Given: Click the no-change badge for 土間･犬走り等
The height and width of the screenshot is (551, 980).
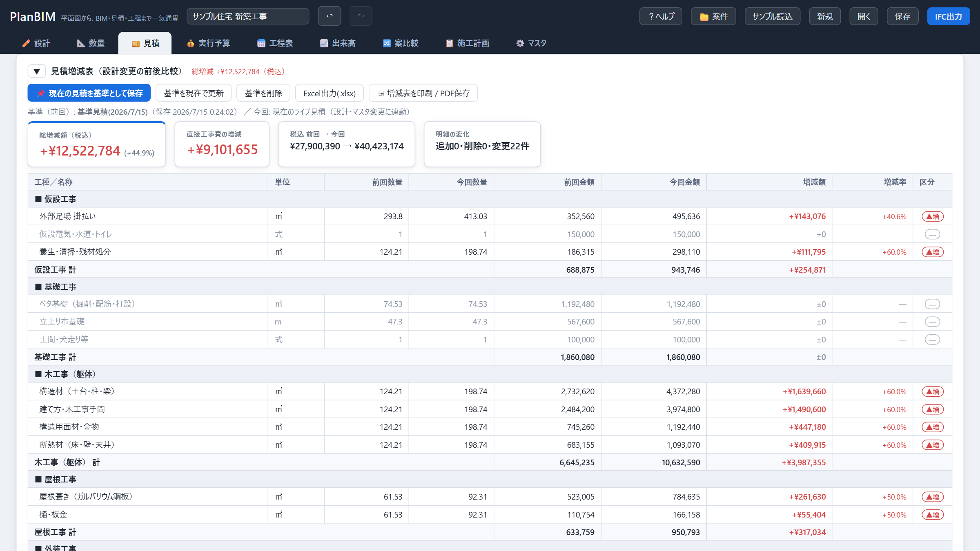Looking at the screenshot, I should (932, 340).
